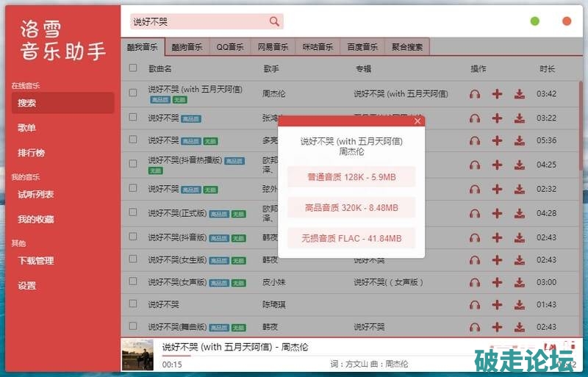
Task: Tick the checkbox beside 陈琦琪 song
Action: click(133, 304)
